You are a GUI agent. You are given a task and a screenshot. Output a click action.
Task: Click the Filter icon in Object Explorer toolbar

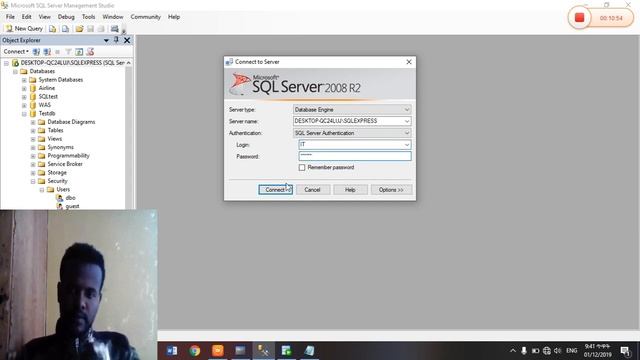click(x=68, y=52)
